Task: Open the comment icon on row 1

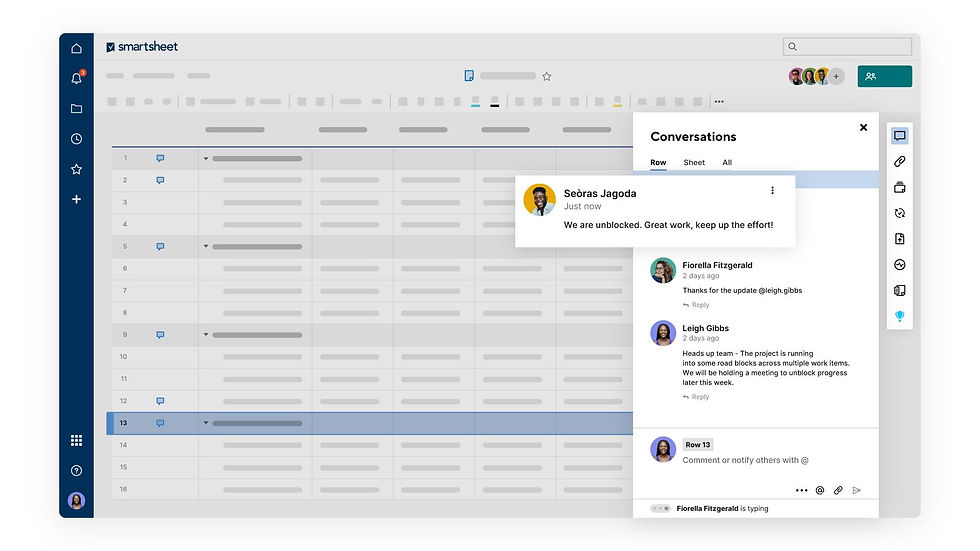Action: tap(160, 159)
